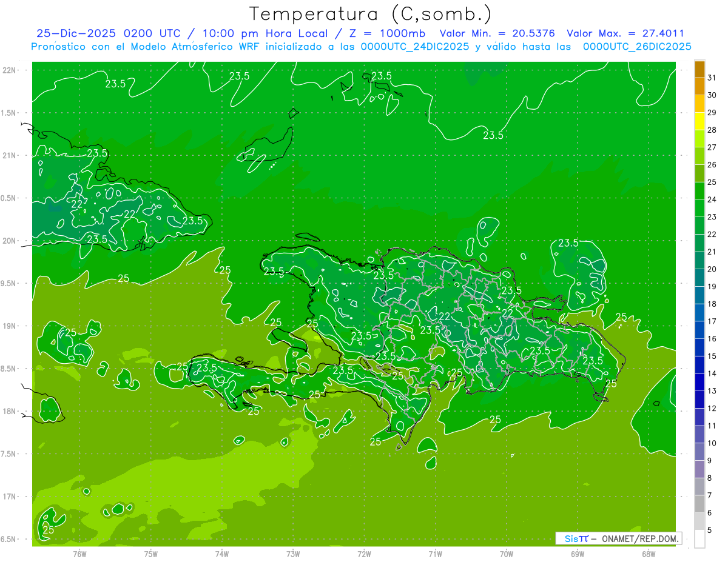The height and width of the screenshot is (562, 728).
Task: Click the '22N' latitude axis label
Action: 9,70
